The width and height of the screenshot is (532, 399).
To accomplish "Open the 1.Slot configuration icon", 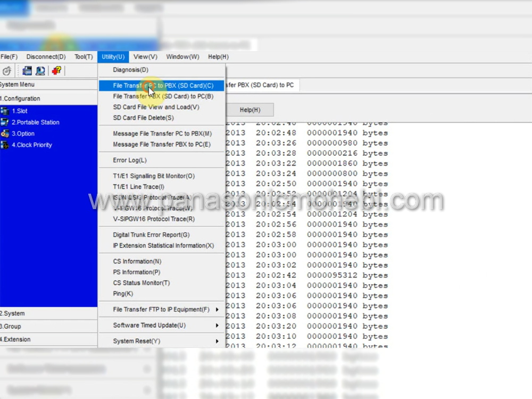I will click(5, 111).
